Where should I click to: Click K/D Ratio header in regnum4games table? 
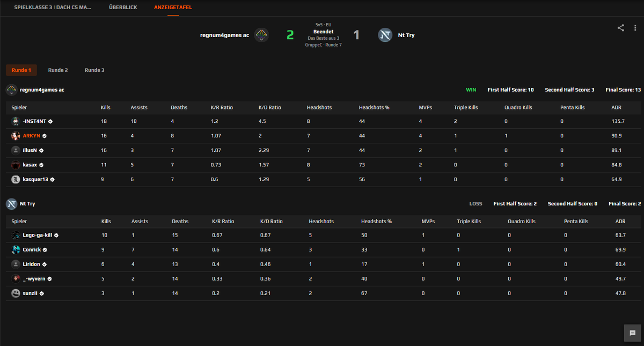(270, 108)
